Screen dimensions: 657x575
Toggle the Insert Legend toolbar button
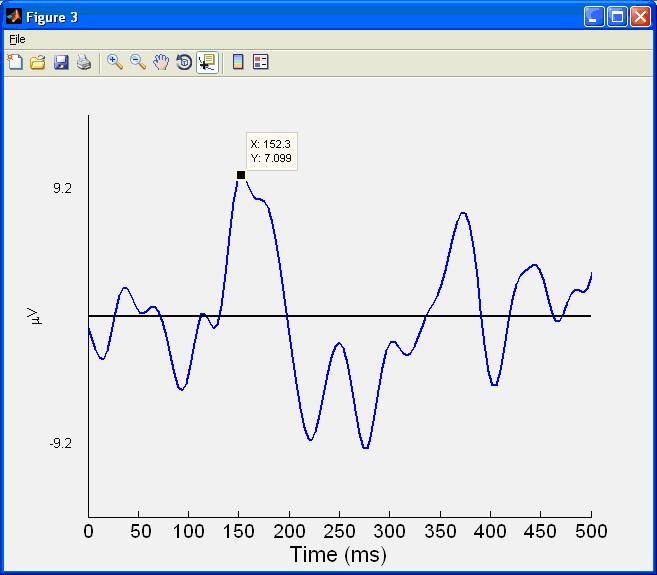[x=261, y=62]
